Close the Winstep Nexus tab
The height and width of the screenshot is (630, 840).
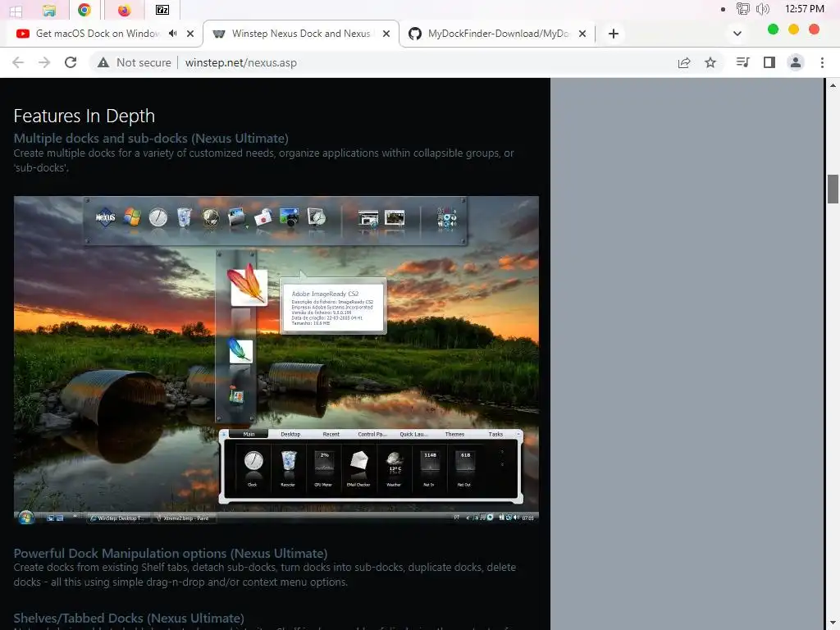(x=386, y=34)
